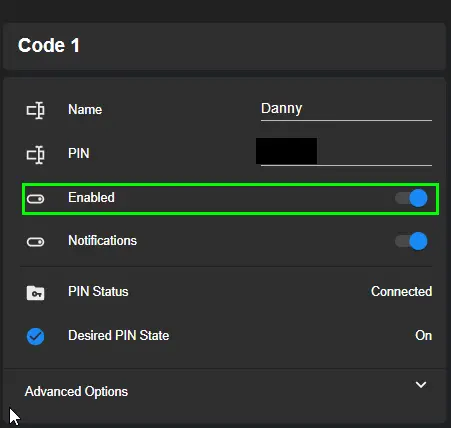Screen dimensions: 451x428
Task: Click the text-field icon beside Name
Action: (x=36, y=110)
